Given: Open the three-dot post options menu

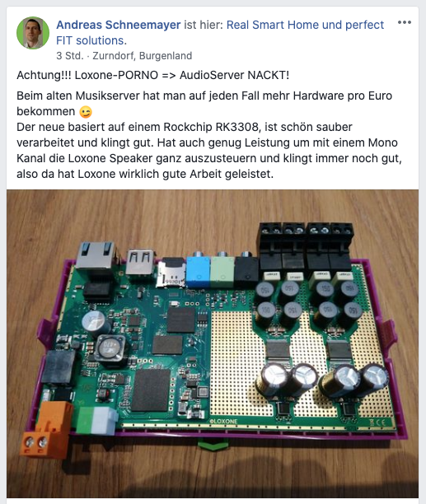Looking at the screenshot, I should click(404, 22).
